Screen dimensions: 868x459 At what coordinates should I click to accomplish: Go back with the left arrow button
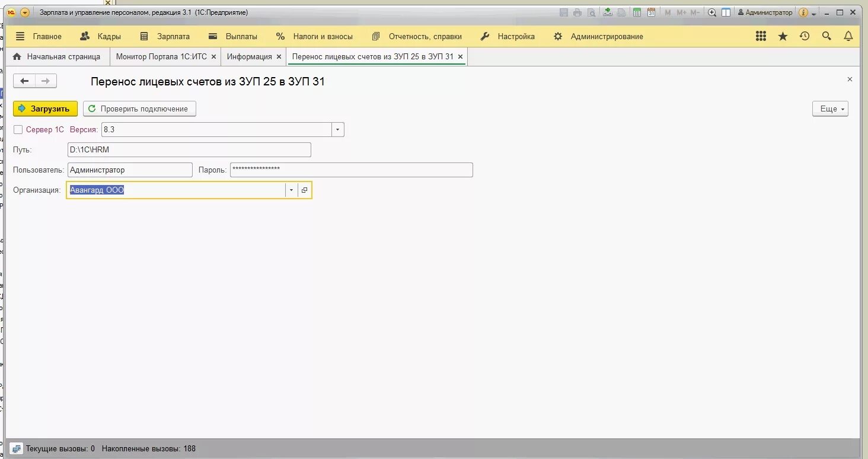24,81
